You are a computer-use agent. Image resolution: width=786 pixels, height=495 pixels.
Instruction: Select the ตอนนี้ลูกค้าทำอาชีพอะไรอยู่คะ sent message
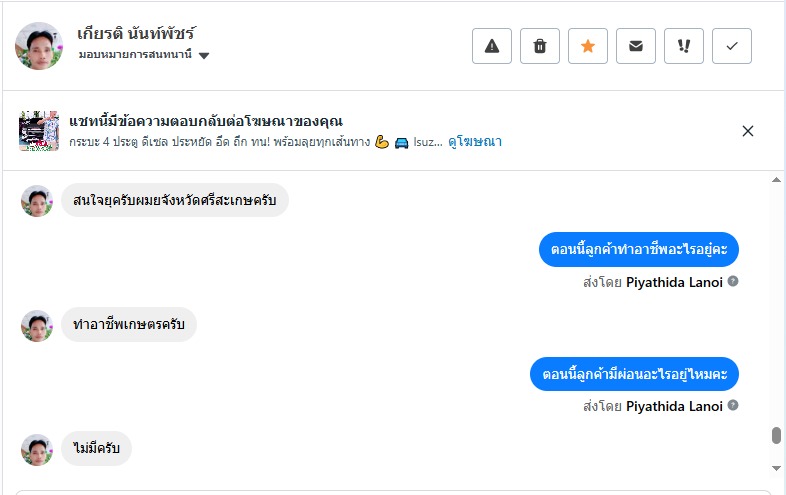coord(638,250)
